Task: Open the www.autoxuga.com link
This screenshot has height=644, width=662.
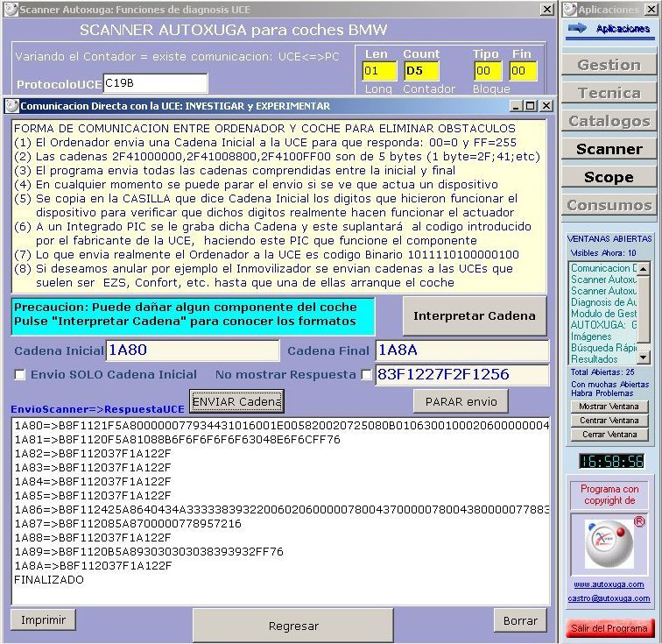Action: [609, 584]
